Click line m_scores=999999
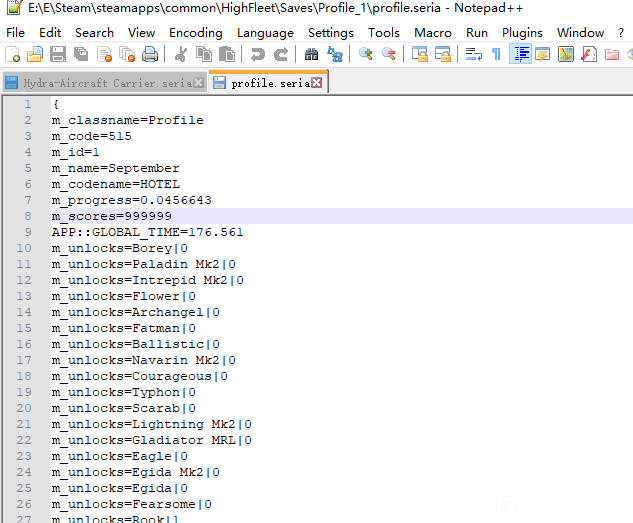Image resolution: width=633 pixels, height=523 pixels. coord(112,216)
